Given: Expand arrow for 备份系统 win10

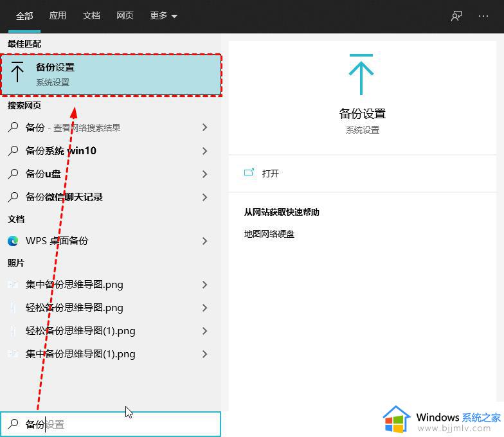Looking at the screenshot, I should click(x=204, y=150).
